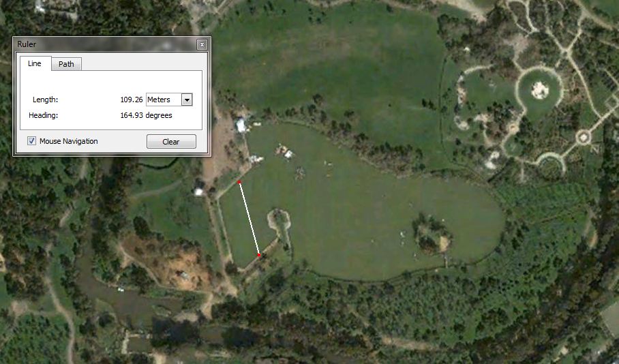619x364 pixels.
Task: Click the small white building left of field
Action: pos(198,192)
